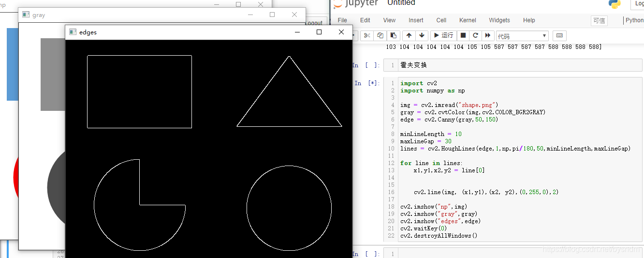
Task: Click the 'import numpy as np' line
Action: [x=433, y=91]
